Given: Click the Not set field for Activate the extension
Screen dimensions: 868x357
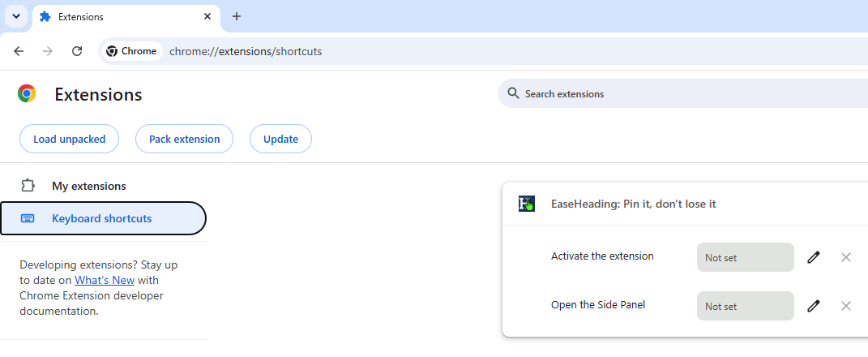Looking at the screenshot, I should click(x=745, y=257).
